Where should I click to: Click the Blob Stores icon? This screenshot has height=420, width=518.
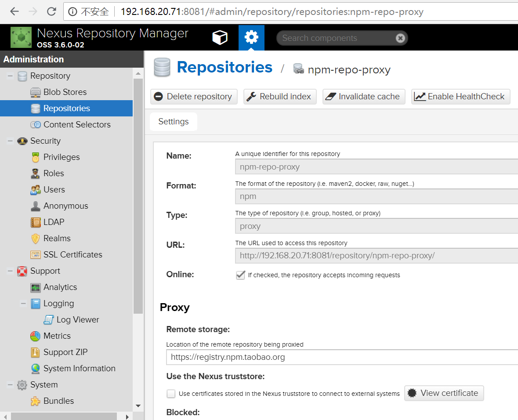point(35,92)
